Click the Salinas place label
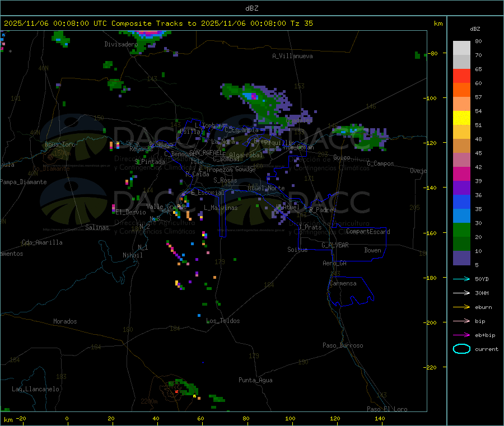This screenshot has height=426, width=504. click(x=97, y=227)
